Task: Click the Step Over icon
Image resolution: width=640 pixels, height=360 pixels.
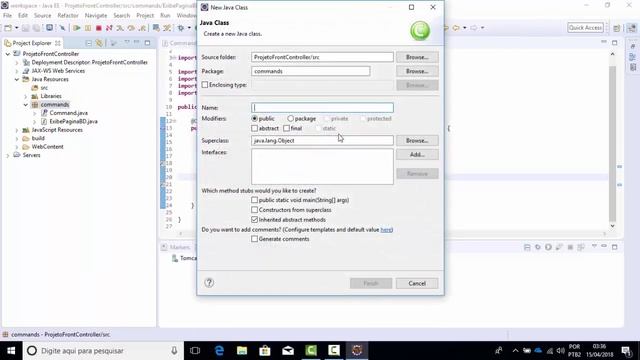Action: click(131, 28)
